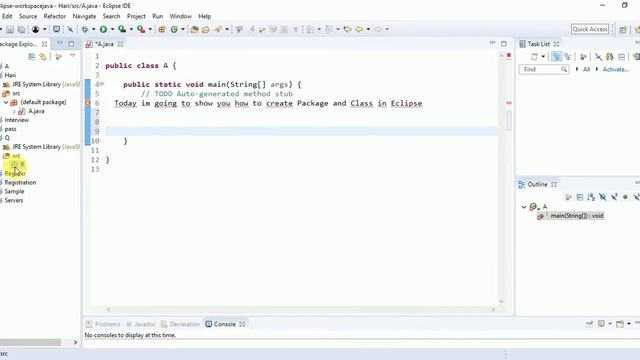Viewport: 640px width, 360px height.
Task: Select the Javadoc tab
Action: 141,324
